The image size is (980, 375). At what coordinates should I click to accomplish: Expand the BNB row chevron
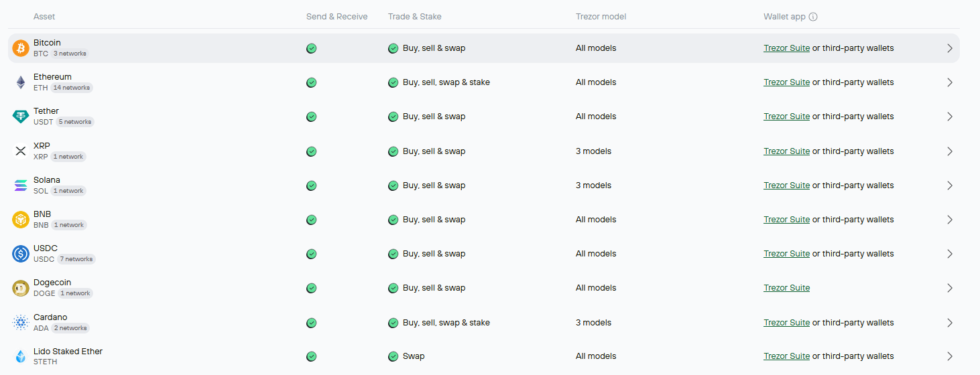(949, 220)
